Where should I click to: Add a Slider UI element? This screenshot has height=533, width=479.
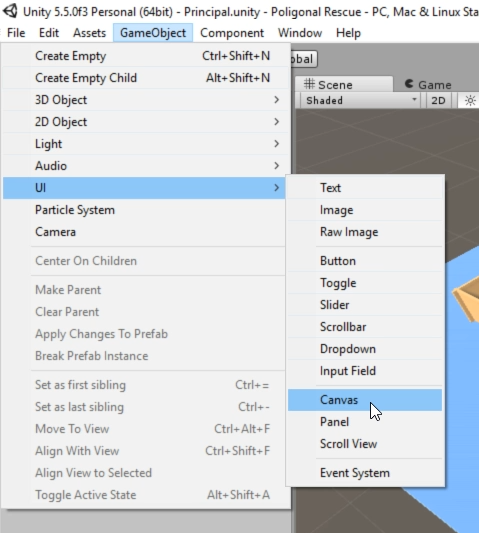365,305
